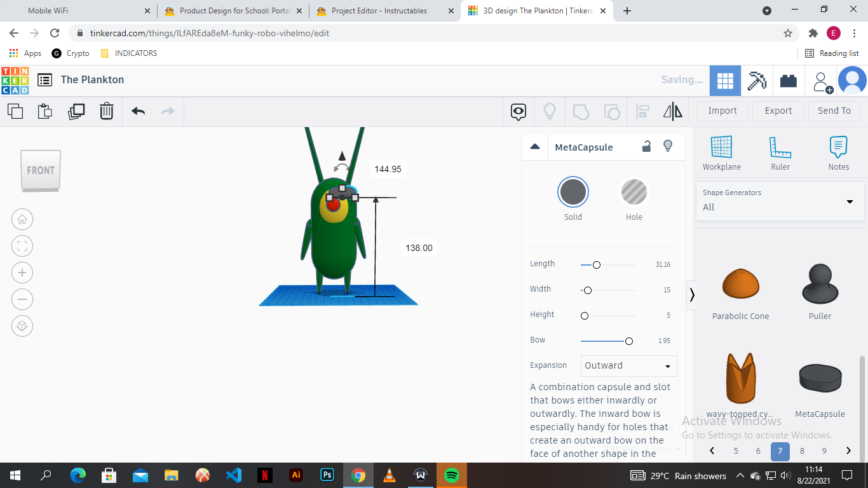Click the Export button
Image resolution: width=868 pixels, height=488 pixels.
pyautogui.click(x=778, y=111)
